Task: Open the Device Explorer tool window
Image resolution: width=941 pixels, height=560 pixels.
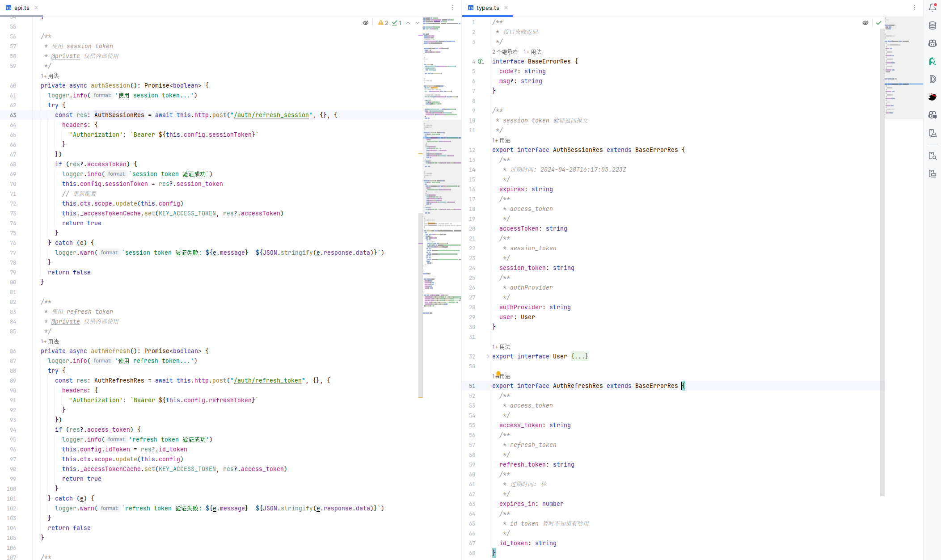Action: [932, 156]
